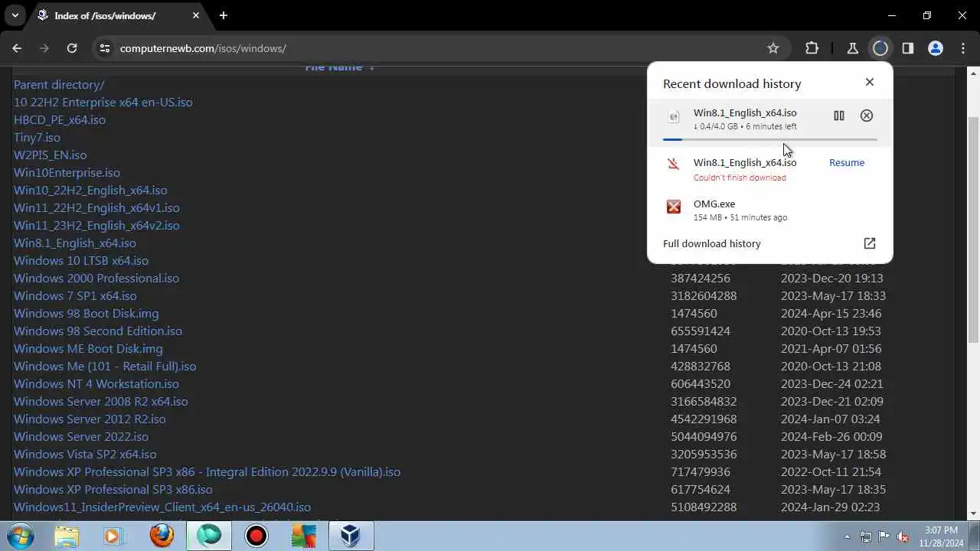Download Windows Server 2012 R2.iso
Screen dimensions: 980x551
[x=90, y=419]
